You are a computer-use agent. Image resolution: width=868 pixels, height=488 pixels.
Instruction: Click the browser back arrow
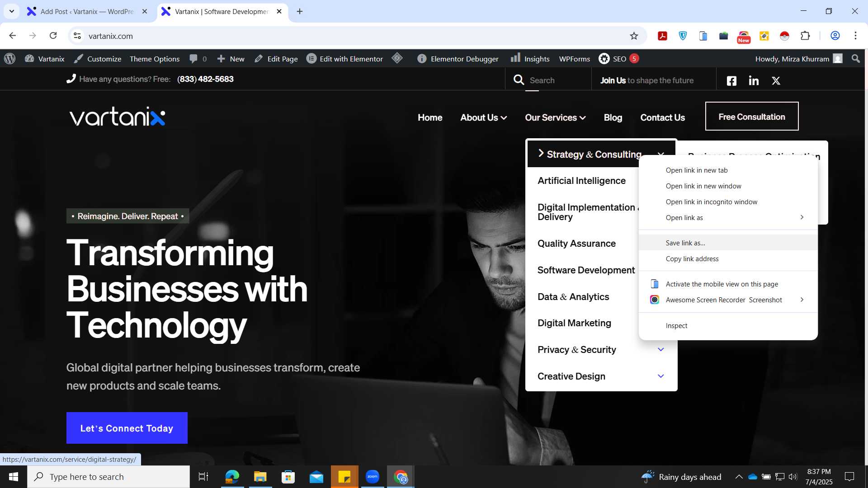[x=13, y=36]
